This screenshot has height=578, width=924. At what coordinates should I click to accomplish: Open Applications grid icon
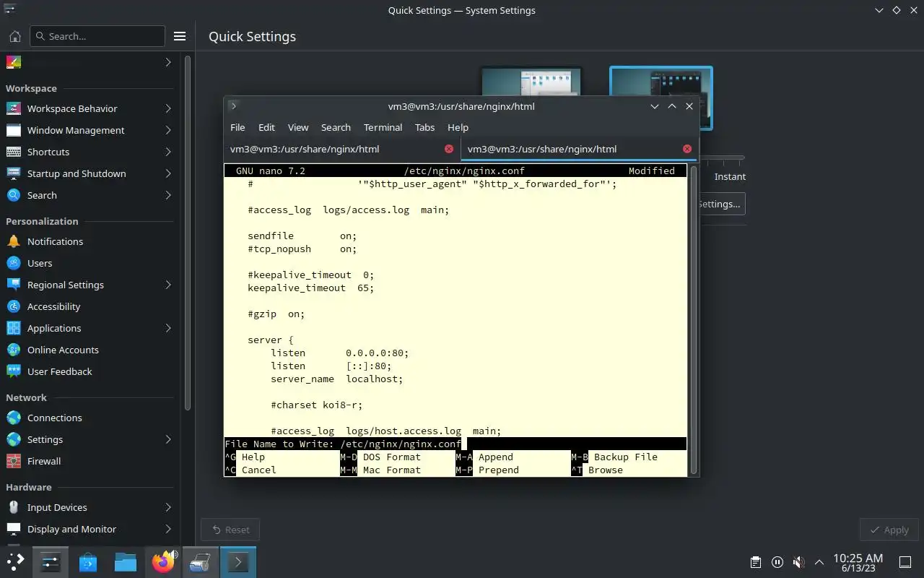point(14,328)
